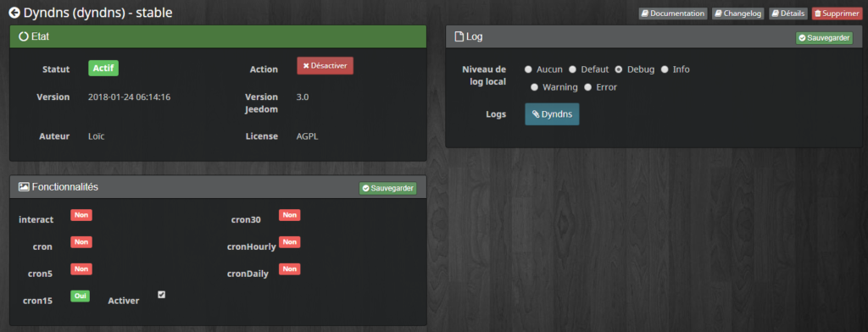The width and height of the screenshot is (868, 332).
Task: Open plugin Détails
Action: pyautogui.click(x=788, y=14)
